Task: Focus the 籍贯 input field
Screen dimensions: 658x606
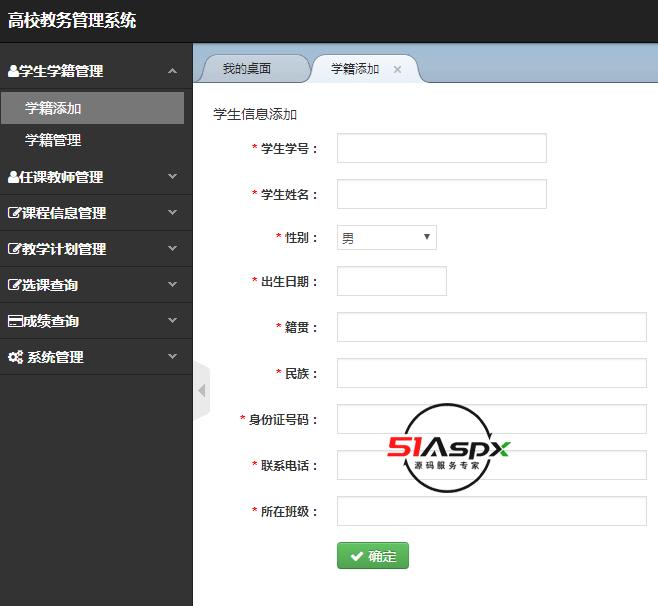Action: (492, 327)
